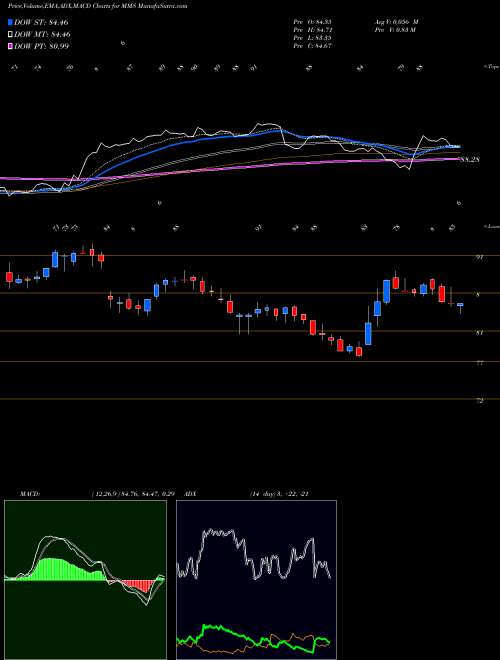The width and height of the screenshot is (500, 660).
Task: Click the 'DOW ST: 84.46' legend label
Action: tap(41, 22)
